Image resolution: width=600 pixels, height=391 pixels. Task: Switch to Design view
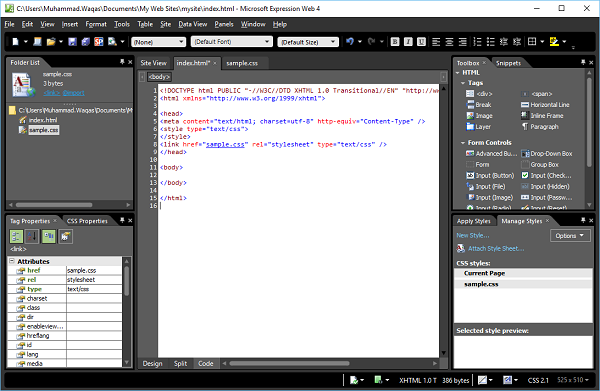[x=152, y=363]
